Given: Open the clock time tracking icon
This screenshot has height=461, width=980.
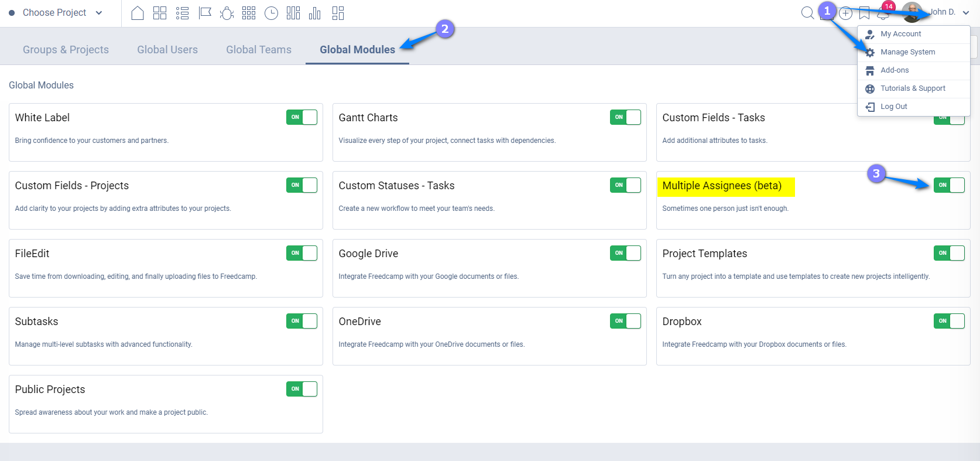Looking at the screenshot, I should click(271, 13).
